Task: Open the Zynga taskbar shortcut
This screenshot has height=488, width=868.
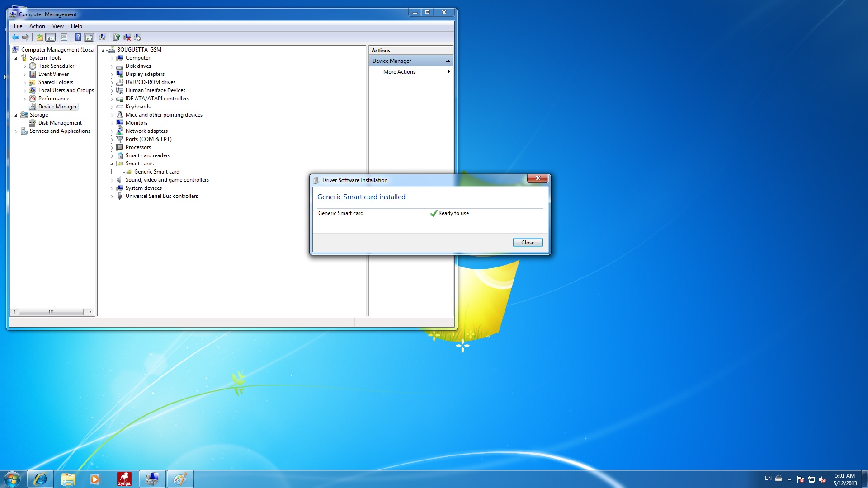Action: tap(124, 479)
